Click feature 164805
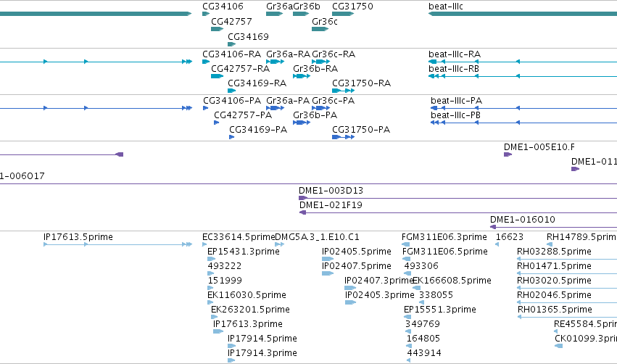 pos(423,339)
